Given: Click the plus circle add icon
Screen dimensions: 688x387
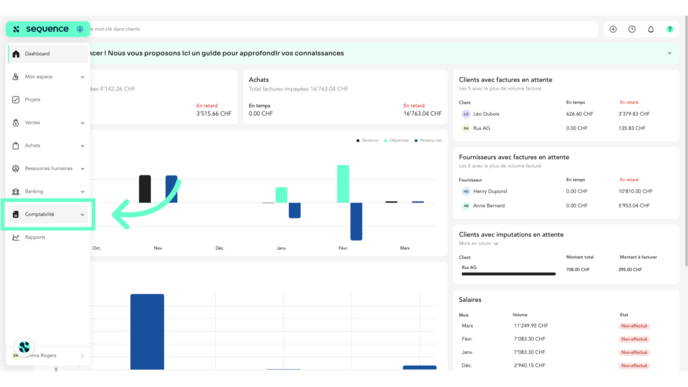Looking at the screenshot, I should [x=613, y=29].
